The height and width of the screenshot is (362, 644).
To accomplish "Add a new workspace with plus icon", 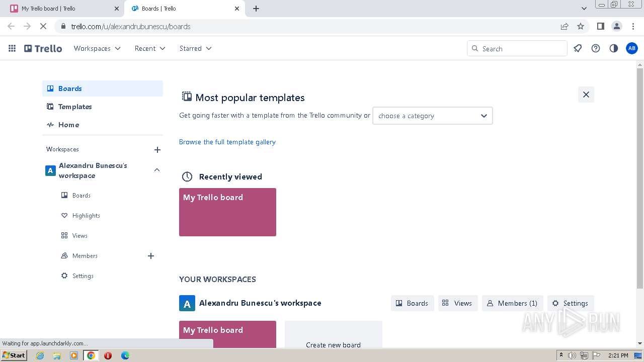I will click(x=157, y=150).
